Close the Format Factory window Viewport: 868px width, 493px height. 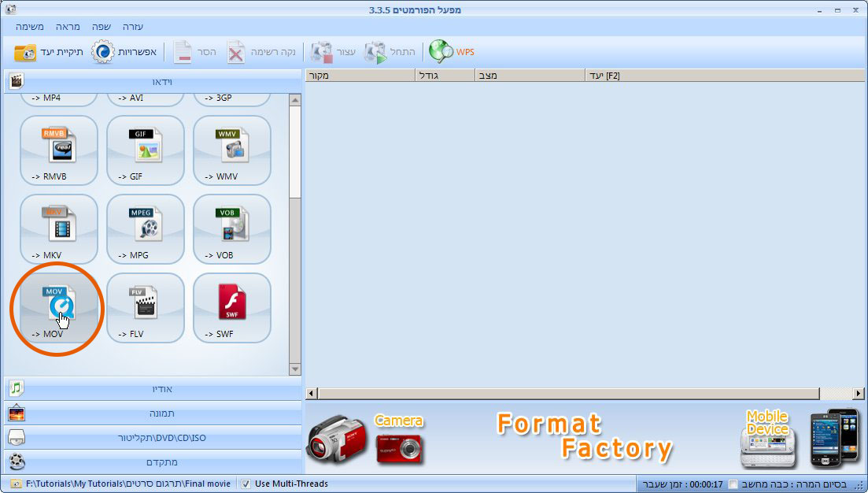tap(855, 10)
